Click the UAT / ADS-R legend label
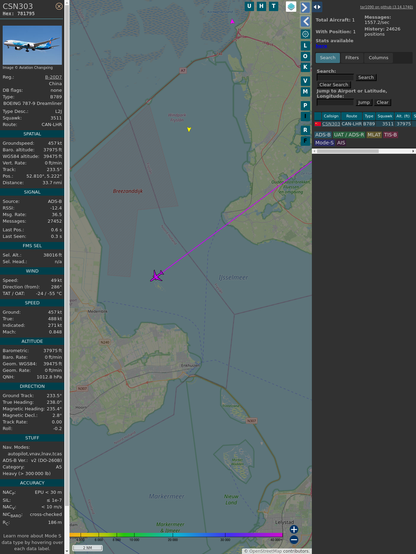 [349, 135]
